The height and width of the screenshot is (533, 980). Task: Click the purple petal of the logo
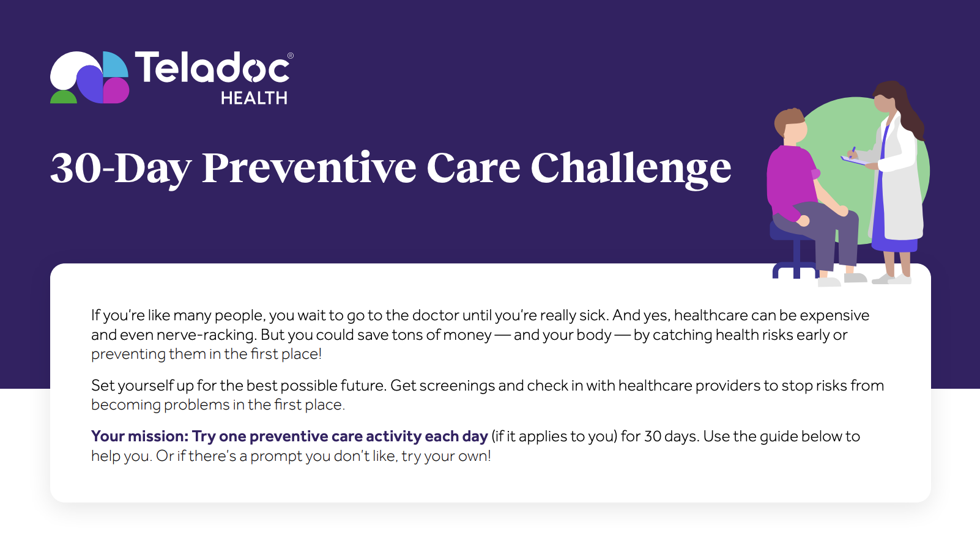[x=89, y=85]
